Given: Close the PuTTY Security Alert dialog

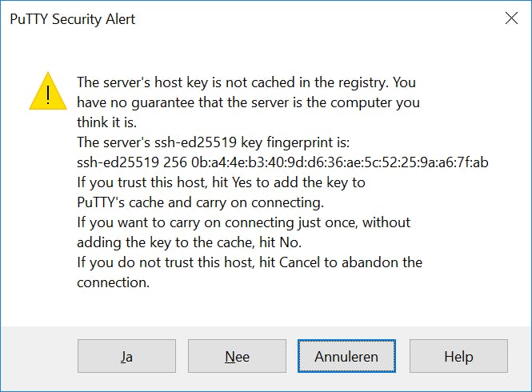Looking at the screenshot, I should pos(511,19).
